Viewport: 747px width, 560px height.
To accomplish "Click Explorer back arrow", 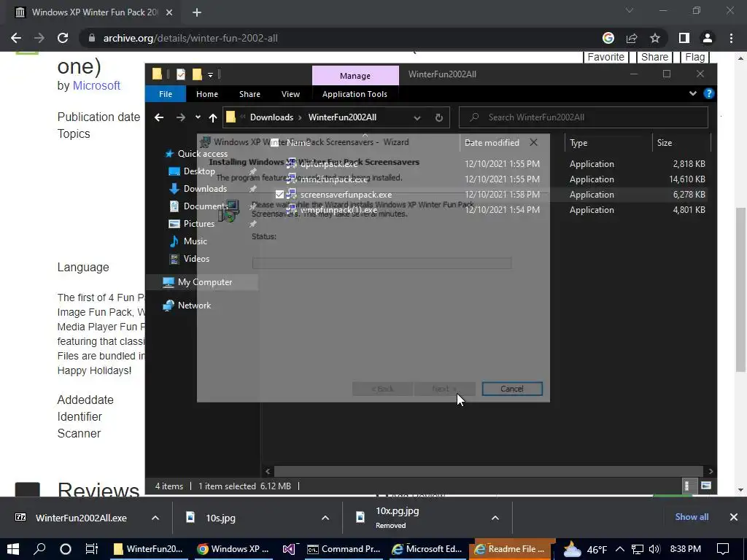I will pyautogui.click(x=159, y=117).
